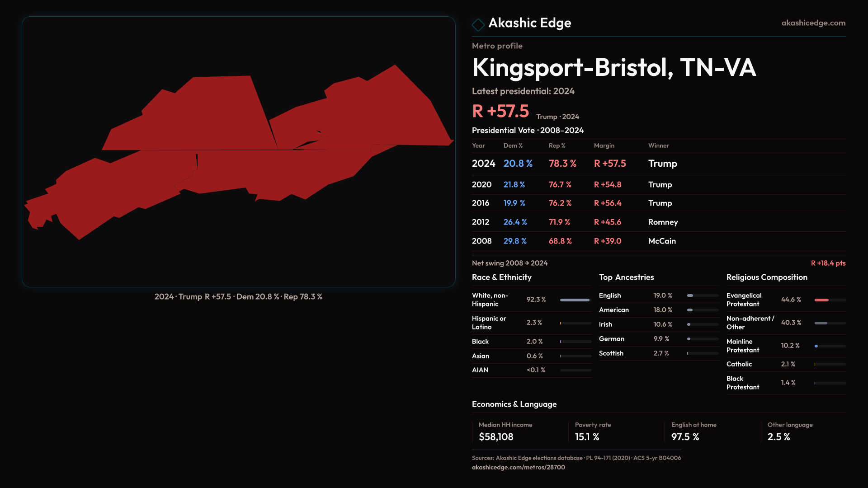Viewport: 868px width, 488px height.
Task: Click the White non-Hispanic percentage bar
Action: [575, 300]
